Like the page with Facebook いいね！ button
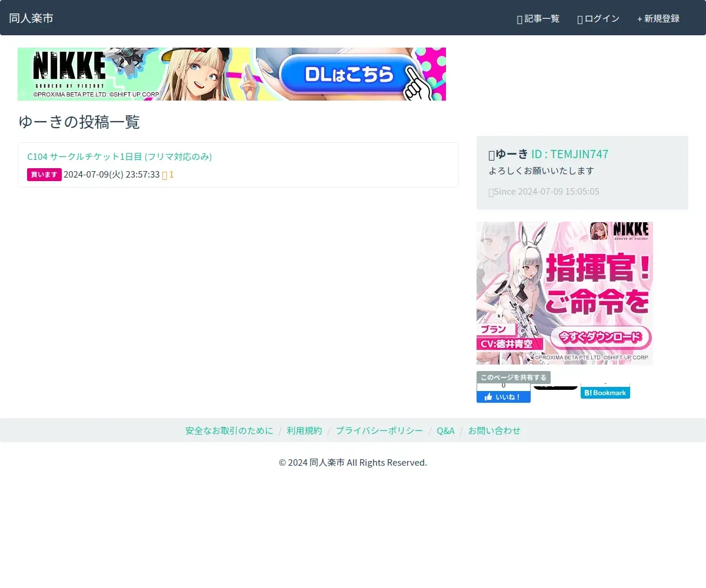The image size is (706, 588). 504,397
